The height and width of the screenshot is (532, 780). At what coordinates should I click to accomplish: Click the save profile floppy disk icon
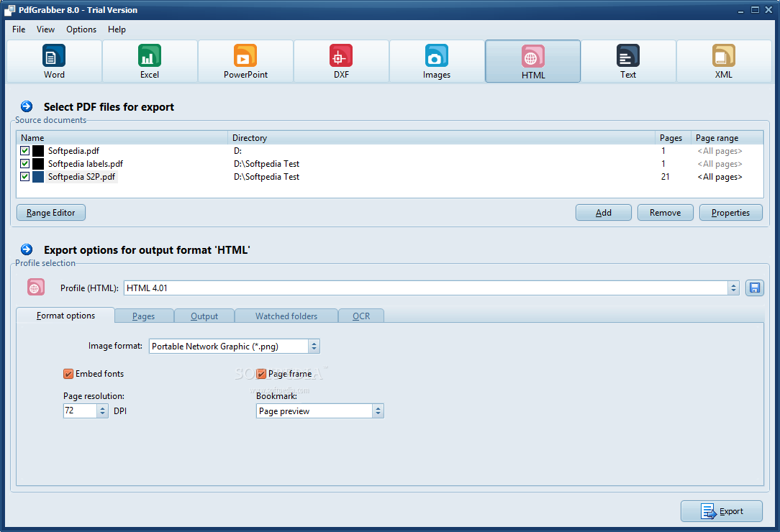click(755, 288)
